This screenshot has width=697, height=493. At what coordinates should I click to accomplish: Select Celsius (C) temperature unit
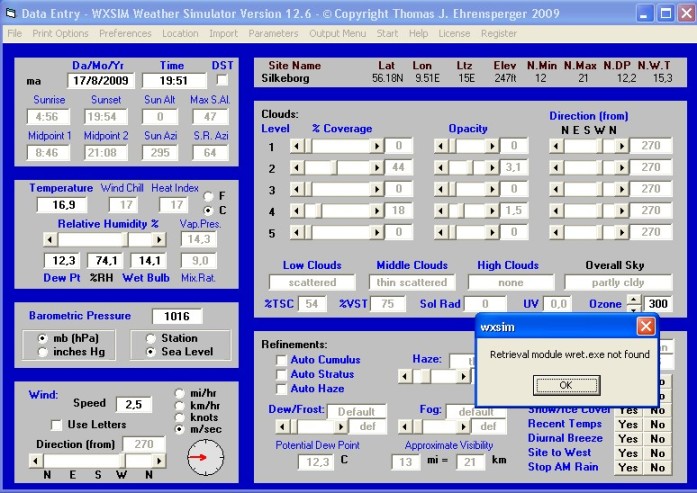pos(208,210)
